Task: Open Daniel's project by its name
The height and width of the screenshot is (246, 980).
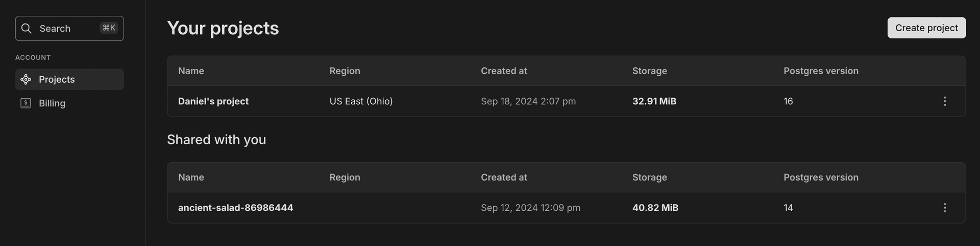Action: click(213, 101)
